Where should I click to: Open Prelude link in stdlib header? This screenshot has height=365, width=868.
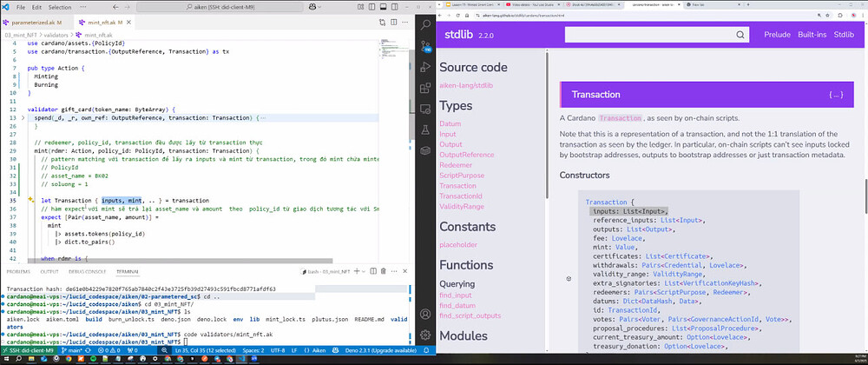click(777, 35)
